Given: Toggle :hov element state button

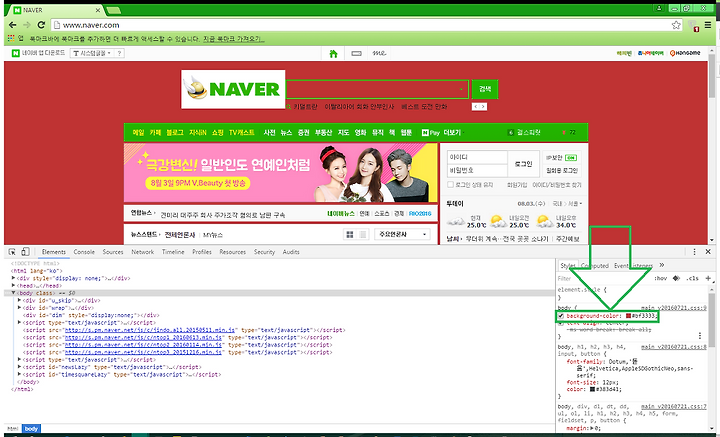Looking at the screenshot, I should (661, 278).
